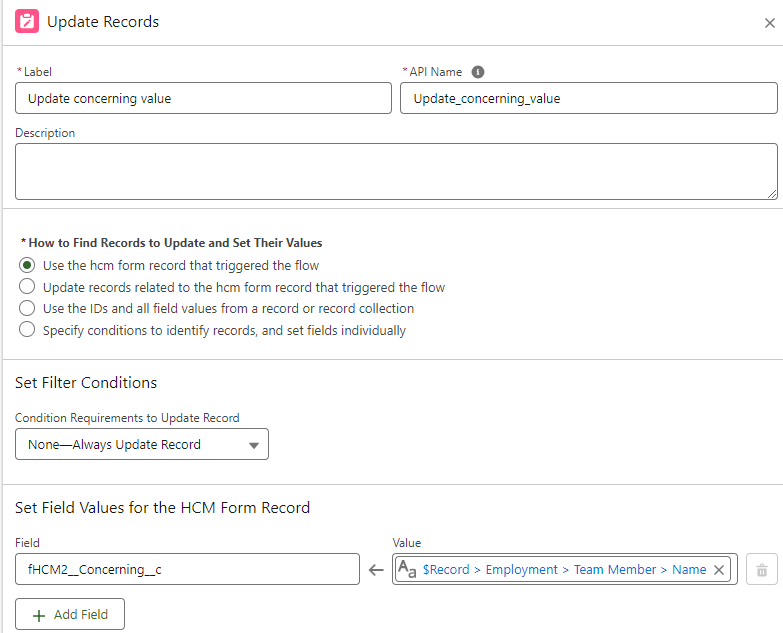Clear the $Record value with X icon

[x=719, y=570]
